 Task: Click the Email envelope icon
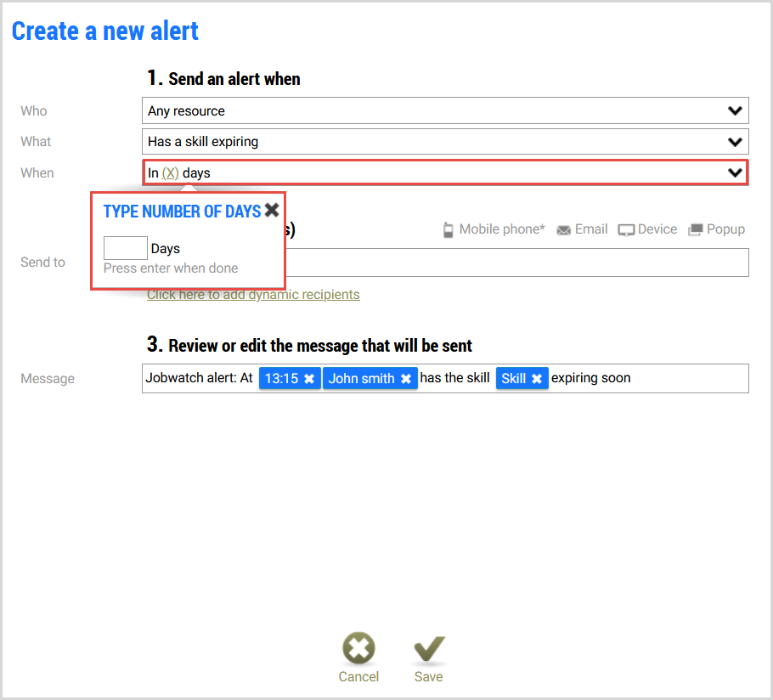click(x=563, y=230)
